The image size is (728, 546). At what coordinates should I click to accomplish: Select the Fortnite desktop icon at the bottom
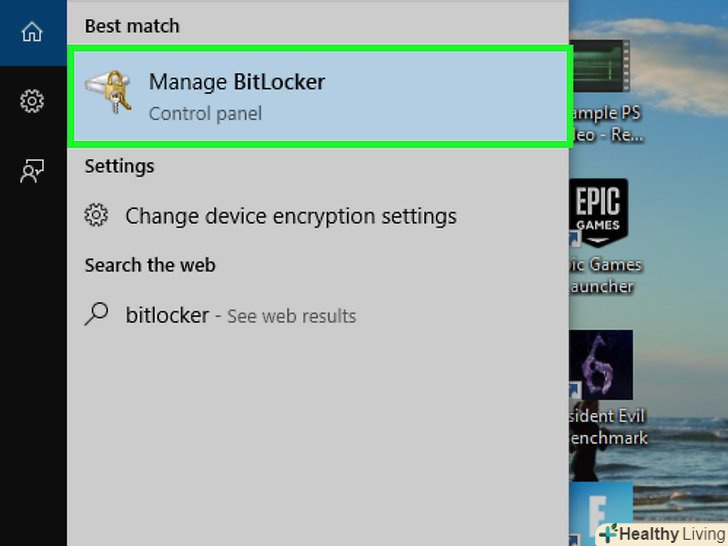point(601,508)
